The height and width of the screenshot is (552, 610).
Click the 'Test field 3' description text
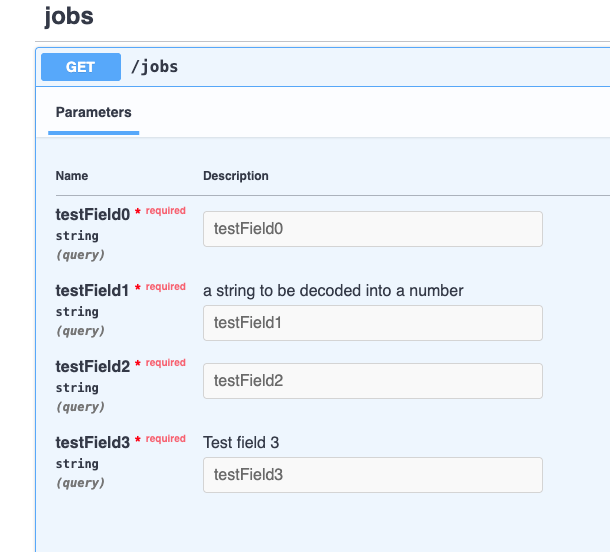[x=248, y=442]
